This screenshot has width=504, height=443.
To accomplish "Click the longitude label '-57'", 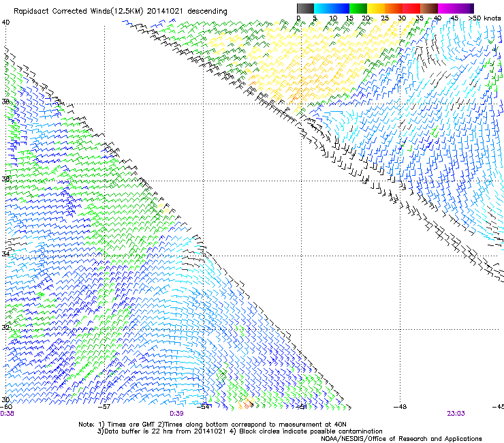I will click(x=104, y=407).
